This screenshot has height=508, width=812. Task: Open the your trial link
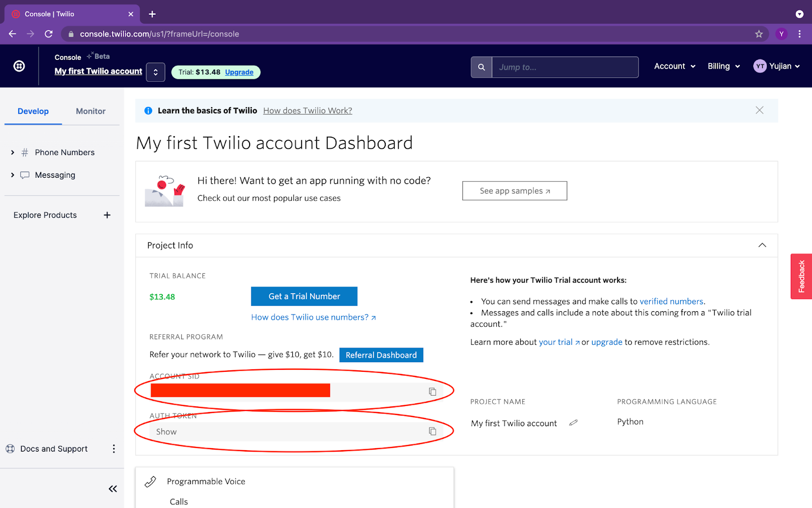pos(559,342)
